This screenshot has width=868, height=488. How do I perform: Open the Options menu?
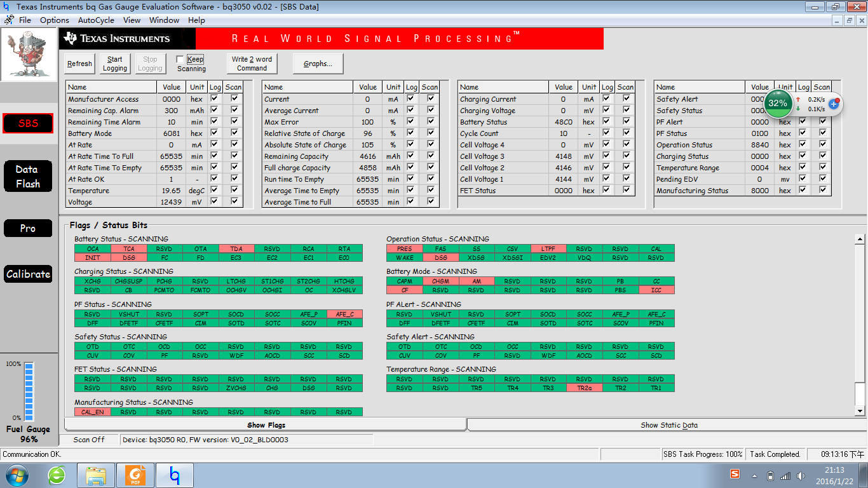click(x=55, y=20)
